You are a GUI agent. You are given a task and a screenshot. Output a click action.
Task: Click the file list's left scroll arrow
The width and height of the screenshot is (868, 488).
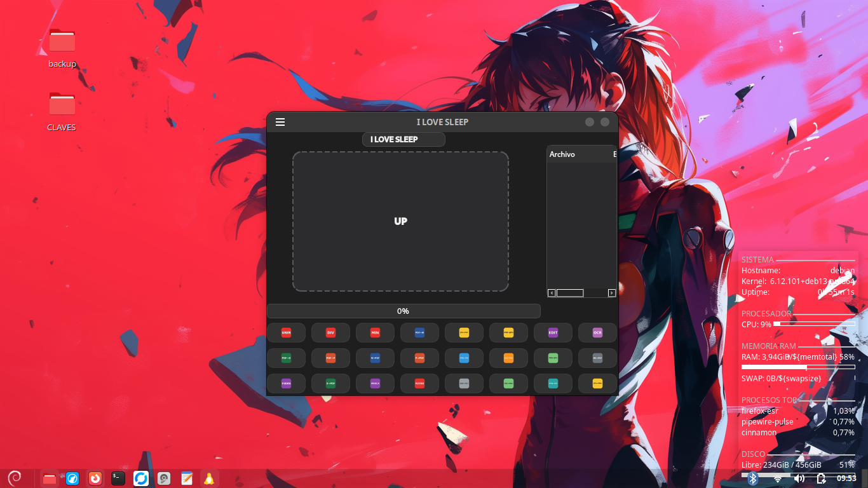(552, 293)
